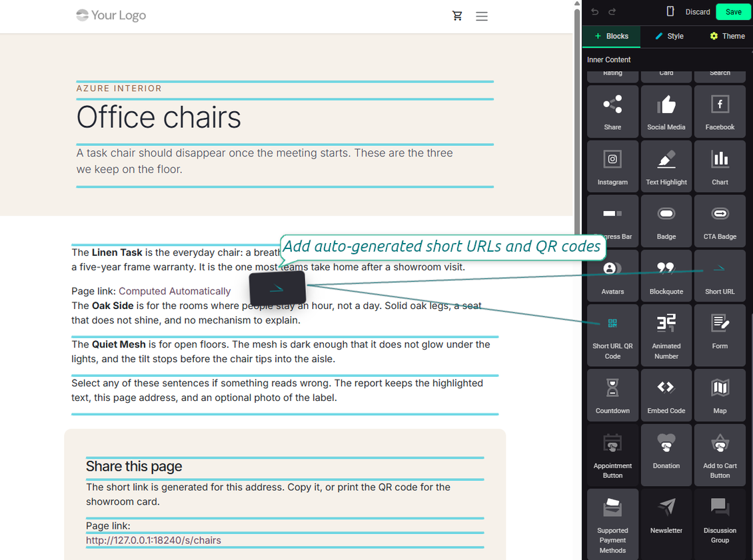The width and height of the screenshot is (753, 560).
Task: Open the Computed Automatically page link
Action: click(x=175, y=291)
